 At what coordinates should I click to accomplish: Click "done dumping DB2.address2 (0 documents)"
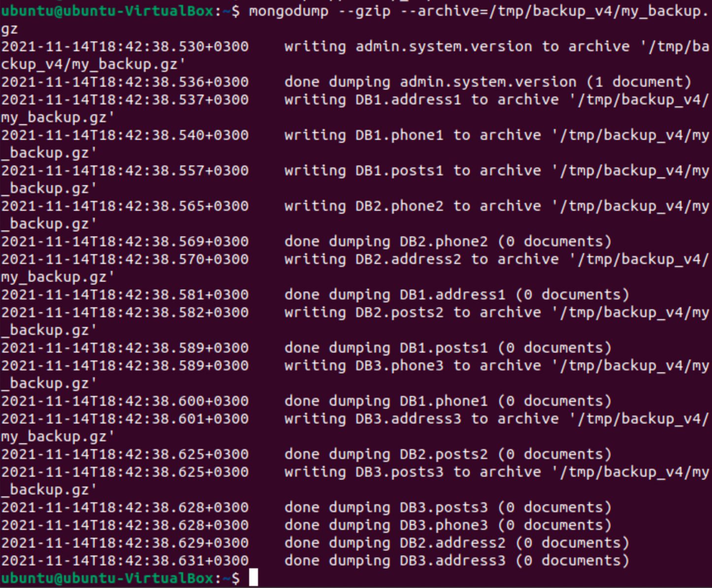pos(457,543)
